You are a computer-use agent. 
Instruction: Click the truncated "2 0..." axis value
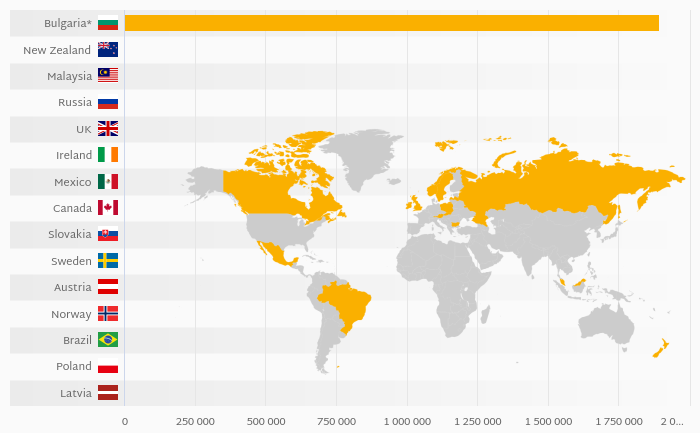click(x=672, y=421)
